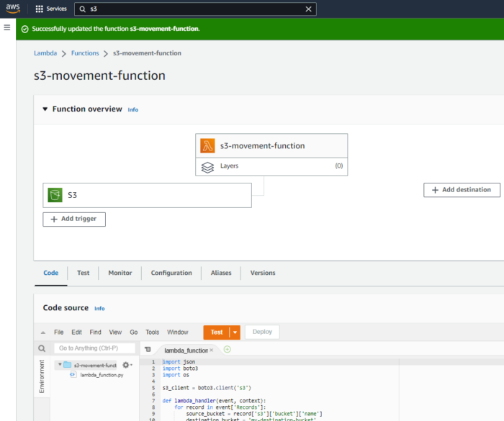Open Function overview Info link
This screenshot has height=421, width=504.
[133, 110]
